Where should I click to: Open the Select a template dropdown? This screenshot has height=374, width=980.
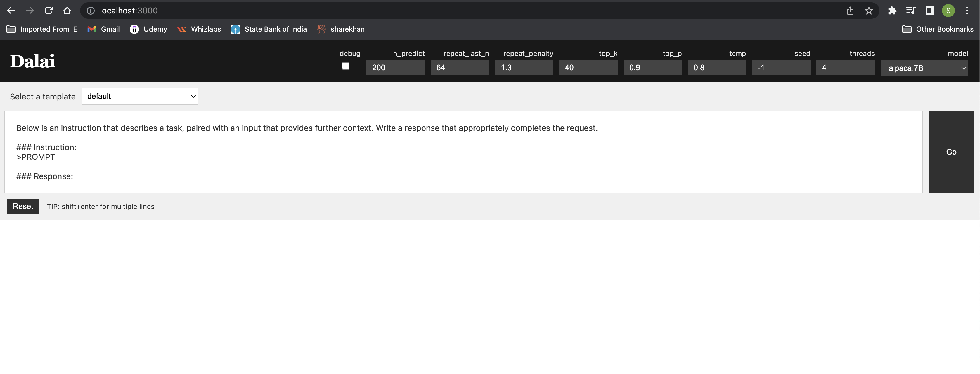(x=139, y=97)
